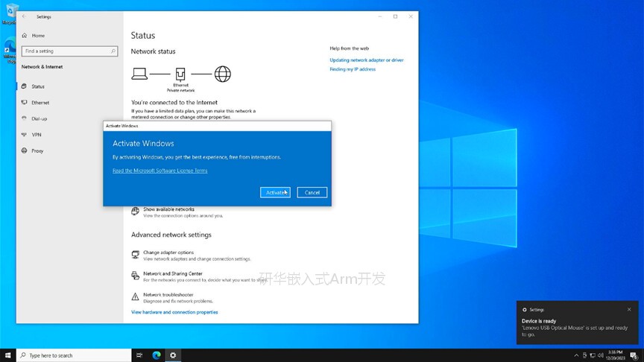Go back using Settings back arrow
644x362 pixels.
tap(25, 16)
